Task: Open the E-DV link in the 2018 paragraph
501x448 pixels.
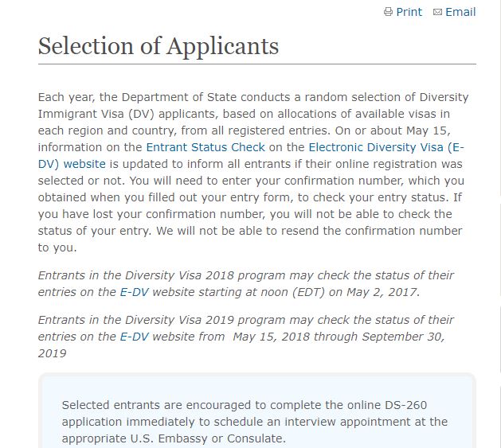Action: pos(134,292)
